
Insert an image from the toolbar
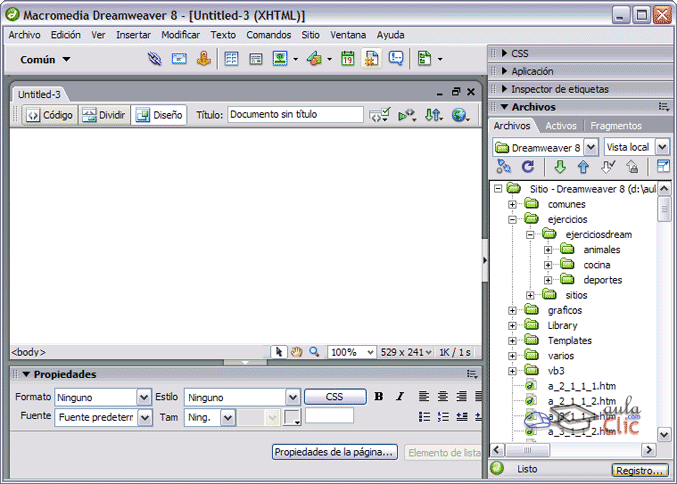(280, 59)
